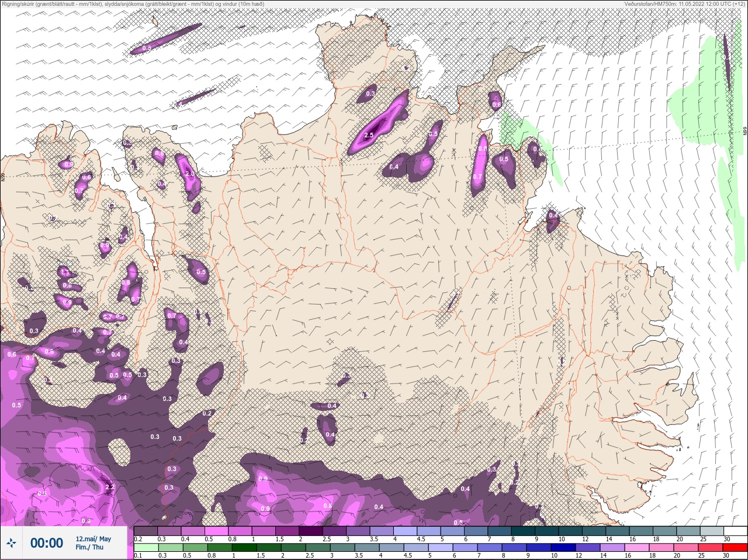Select the pale green 0.1–0.3 lower legend swatch
Screen dimensions: 748x560
pos(146,547)
